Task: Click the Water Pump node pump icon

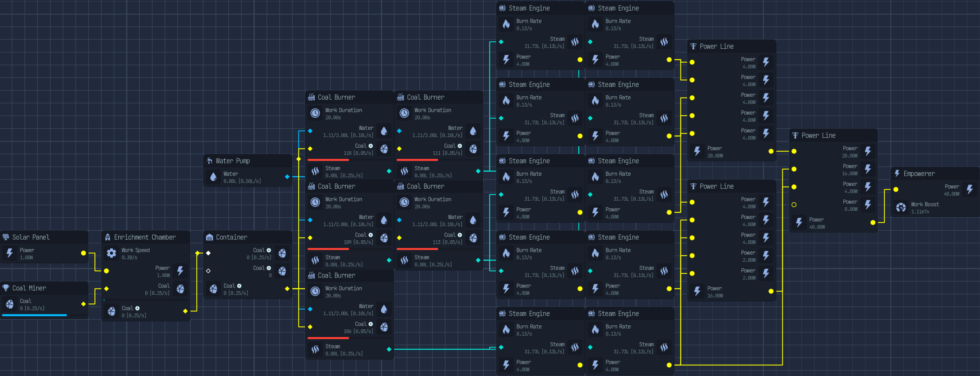Action: (x=210, y=161)
